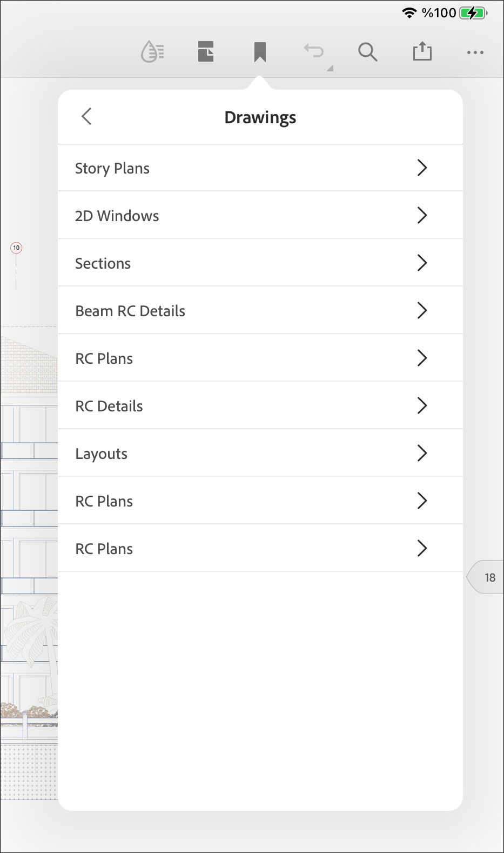Expand the chevron beside Layouts
The height and width of the screenshot is (853, 504).
422,454
